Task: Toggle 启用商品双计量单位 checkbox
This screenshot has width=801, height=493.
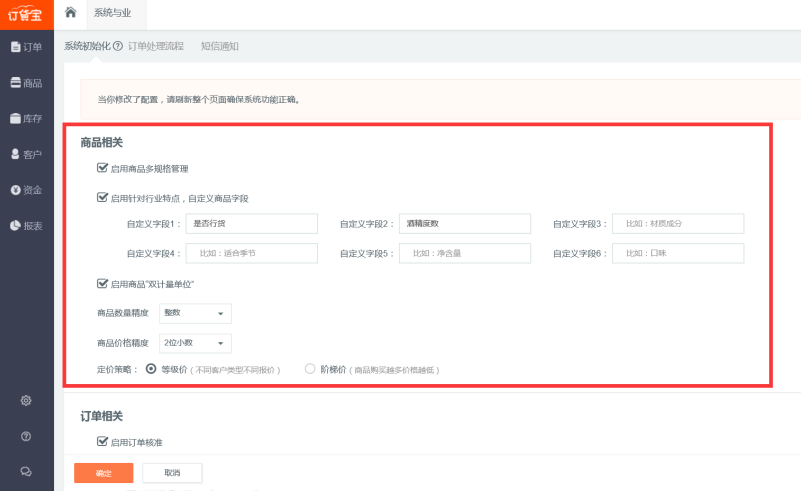Action: pos(102,283)
